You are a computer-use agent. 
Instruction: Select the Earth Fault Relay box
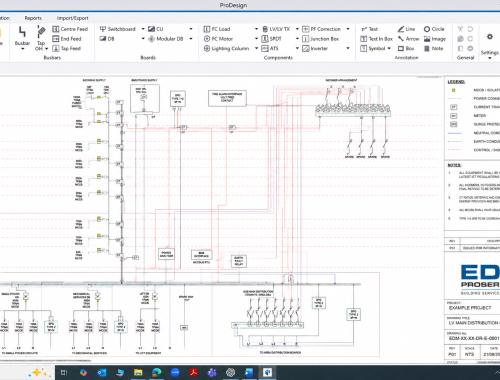(239, 261)
